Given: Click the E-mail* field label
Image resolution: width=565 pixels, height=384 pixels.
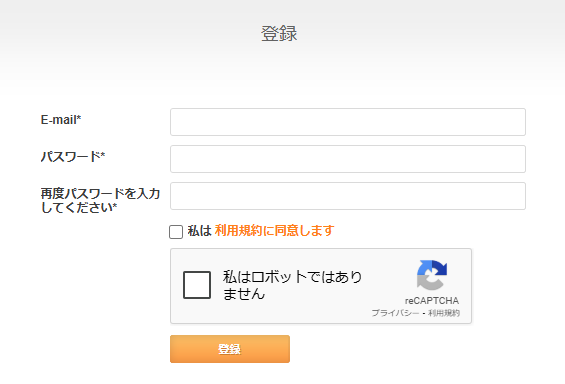Looking at the screenshot, I should (61, 120).
